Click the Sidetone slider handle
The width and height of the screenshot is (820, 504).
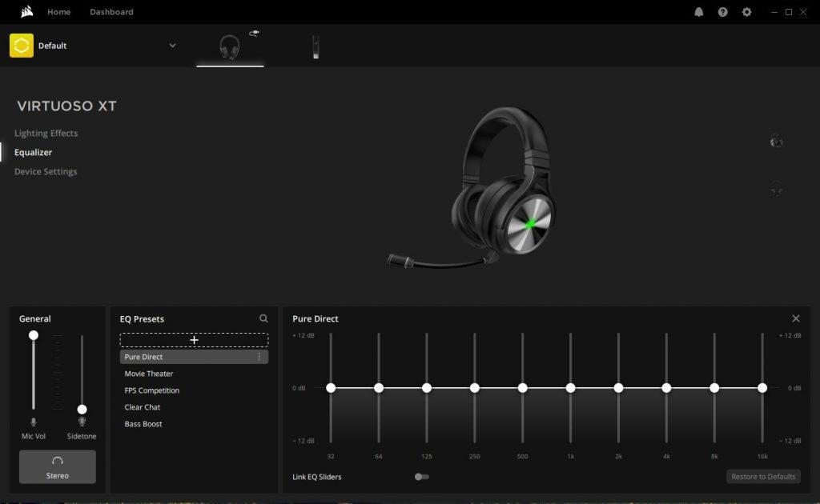tap(82, 410)
